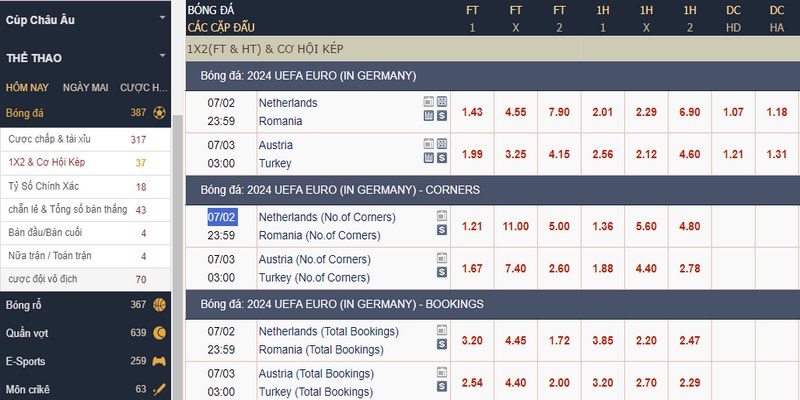Choose Romania corners first-half odds 4.80
The width and height of the screenshot is (800, 400).
690,226
